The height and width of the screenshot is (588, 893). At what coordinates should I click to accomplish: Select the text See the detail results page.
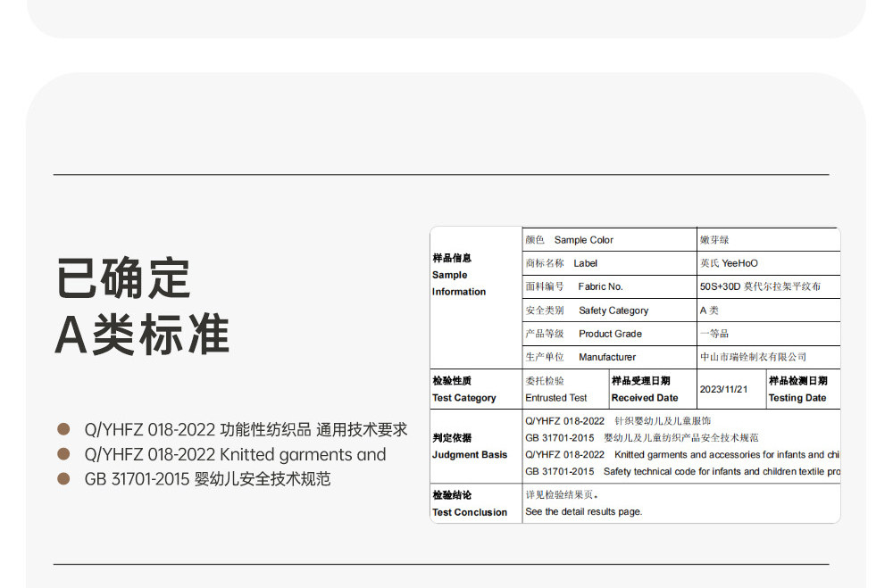pyautogui.click(x=584, y=512)
